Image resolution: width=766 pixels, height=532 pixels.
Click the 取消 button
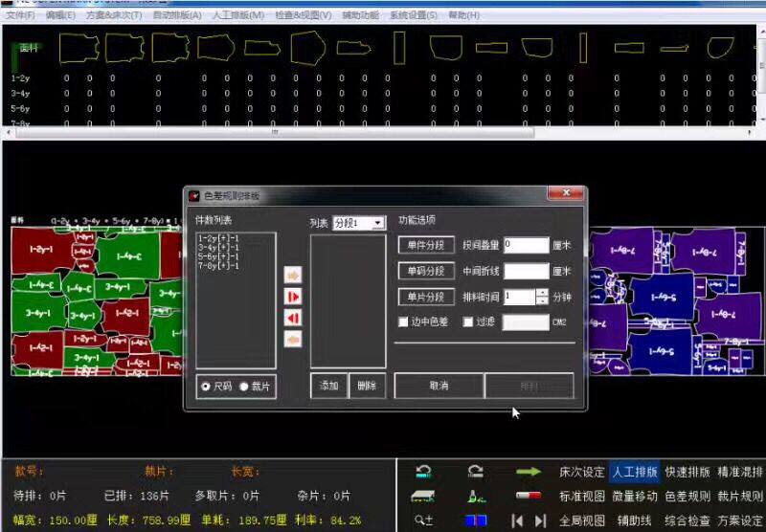[439, 386]
